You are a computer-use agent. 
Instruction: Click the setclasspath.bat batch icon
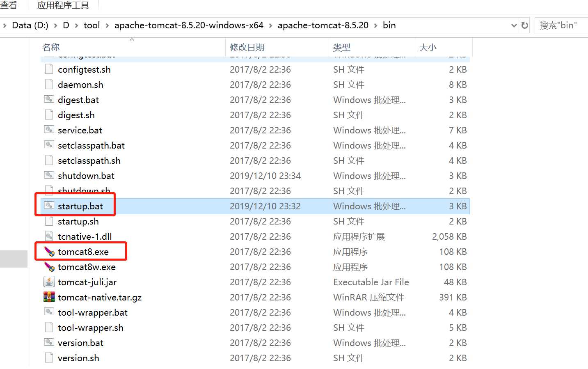[x=49, y=145]
